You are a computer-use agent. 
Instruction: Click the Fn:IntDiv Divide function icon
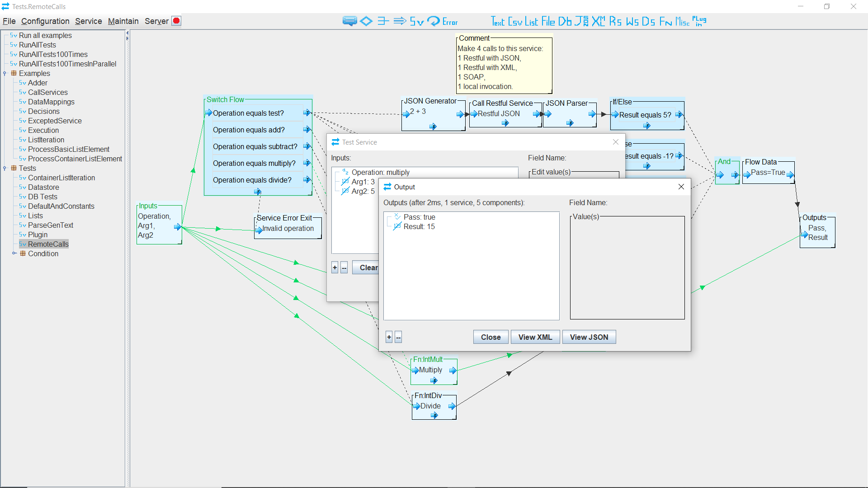(x=434, y=406)
